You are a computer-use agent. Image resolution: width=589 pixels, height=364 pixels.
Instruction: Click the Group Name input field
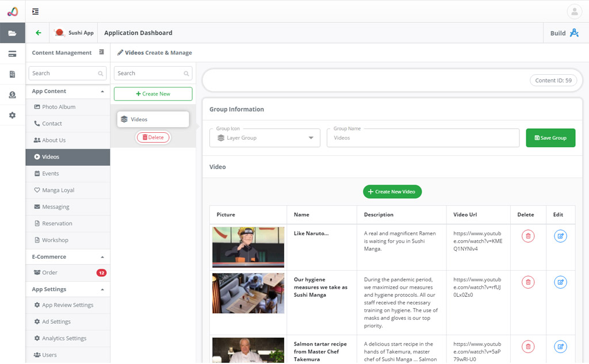tap(423, 138)
